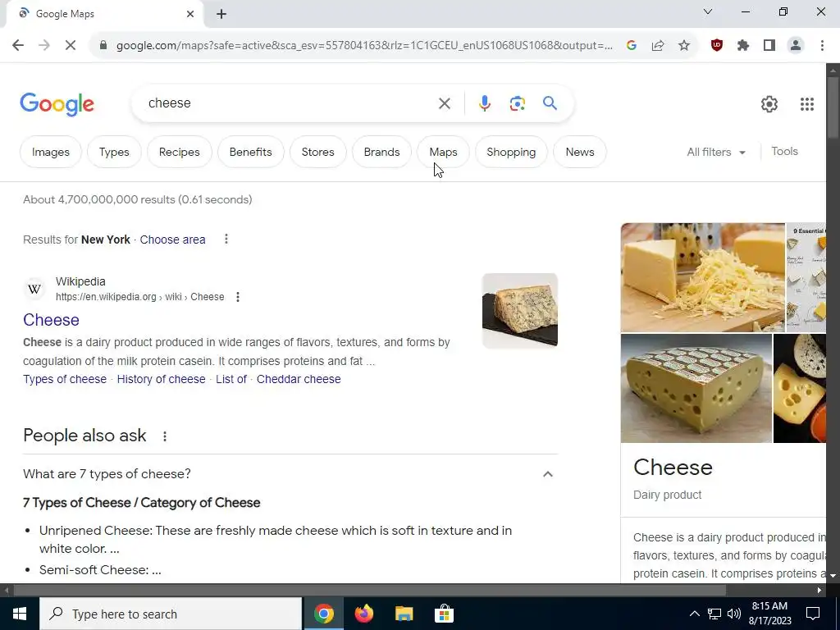
Task: Collapse the 'What are 7 types of cheese?' question
Action: [547, 474]
